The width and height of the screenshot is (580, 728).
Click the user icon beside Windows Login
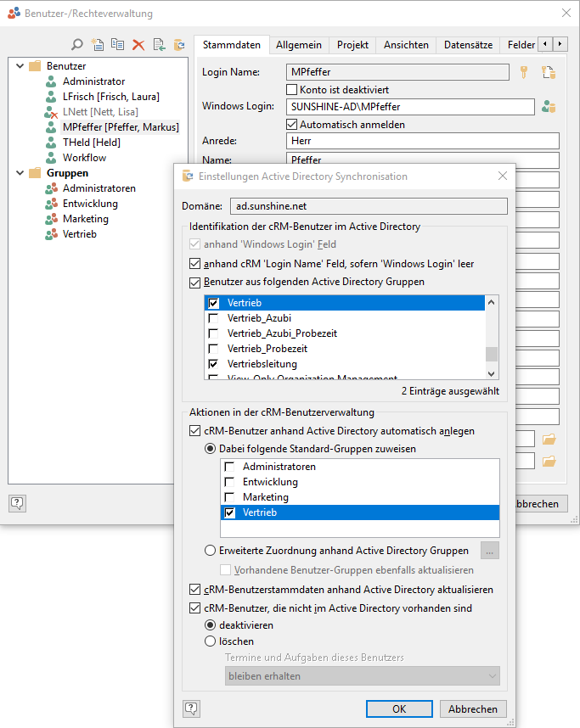click(x=548, y=107)
